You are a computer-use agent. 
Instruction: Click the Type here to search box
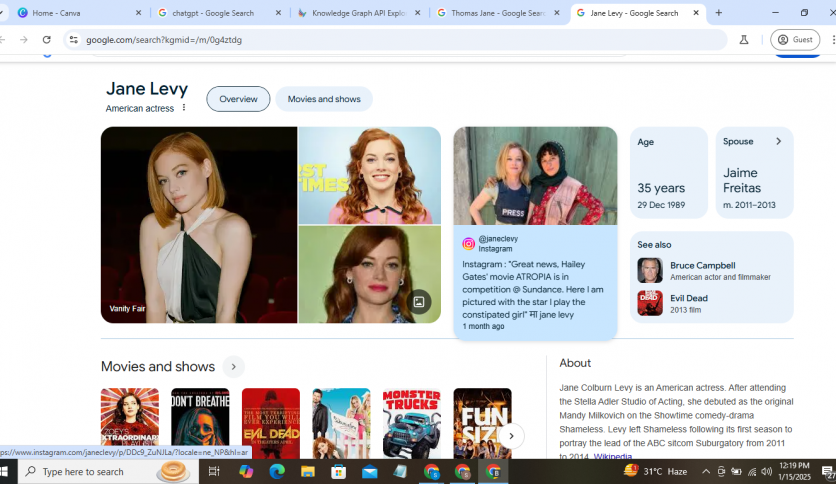pyautogui.click(x=108, y=471)
